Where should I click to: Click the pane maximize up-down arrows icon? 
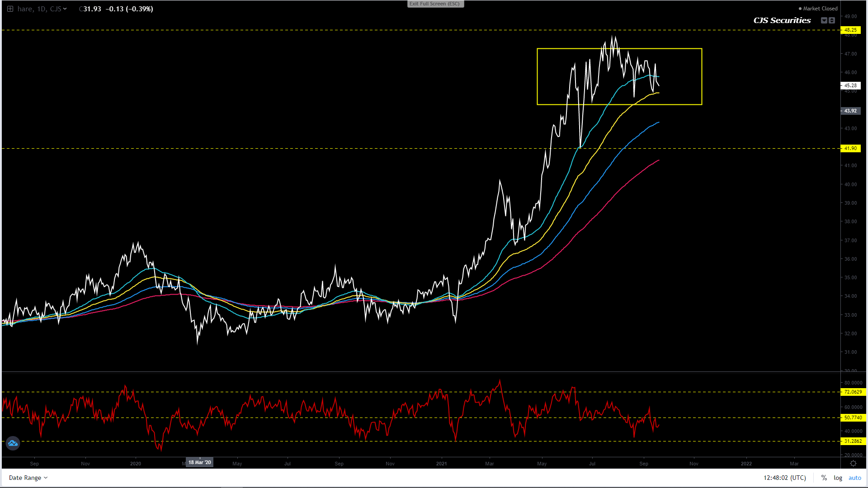click(x=832, y=20)
